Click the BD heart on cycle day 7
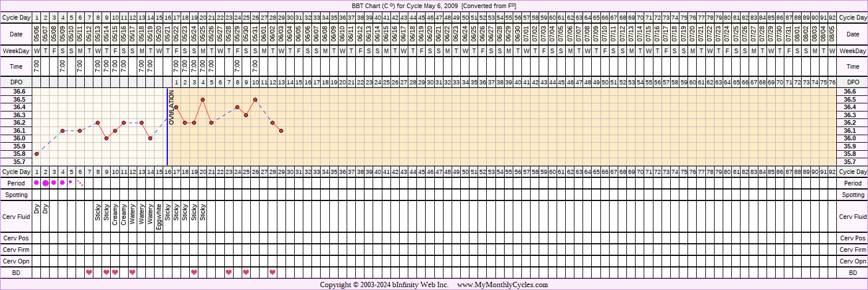868x290 pixels. coord(89,272)
